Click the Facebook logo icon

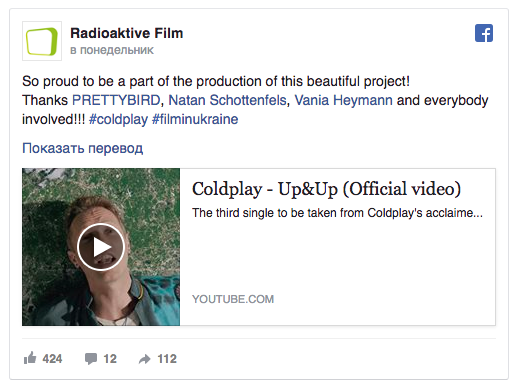[484, 33]
